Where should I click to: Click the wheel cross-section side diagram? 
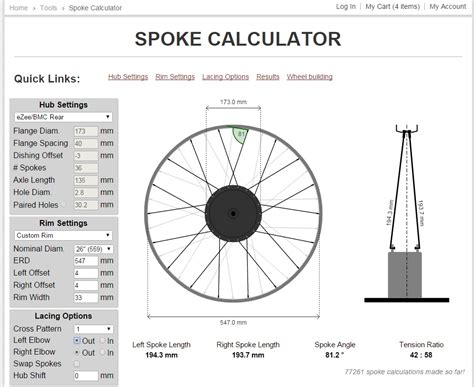coord(407,213)
